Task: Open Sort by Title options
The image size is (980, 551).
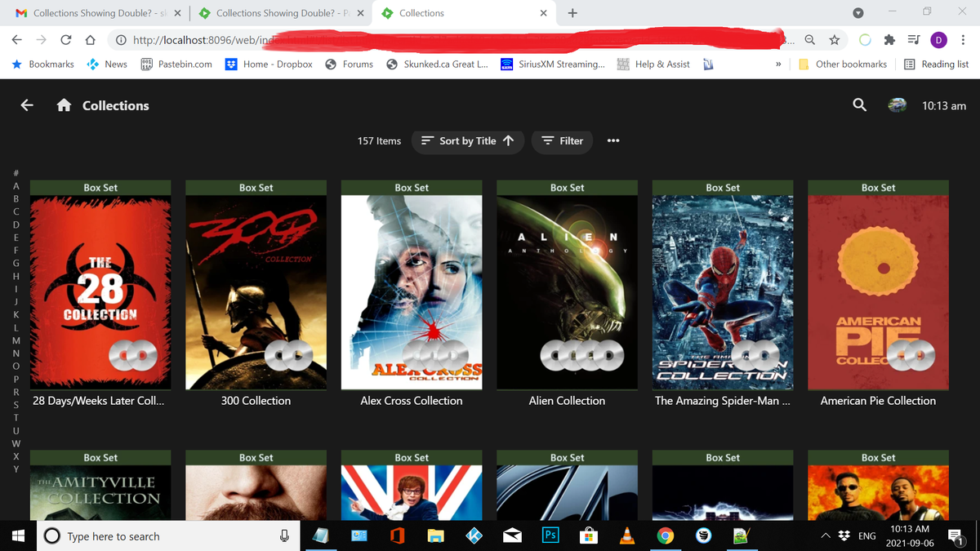Action: [x=467, y=140]
